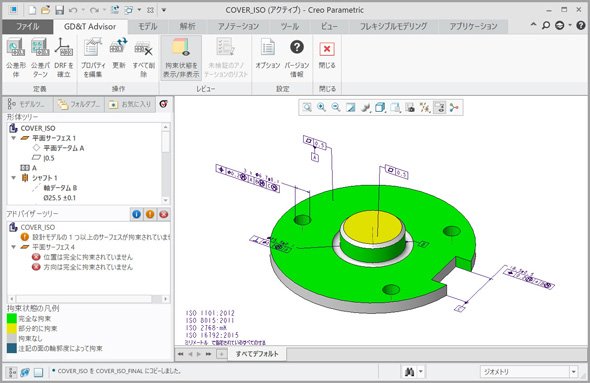Screen dimensions: 590x383
Task: Click the refit zoom icon in graphics toolbar
Action: point(307,108)
